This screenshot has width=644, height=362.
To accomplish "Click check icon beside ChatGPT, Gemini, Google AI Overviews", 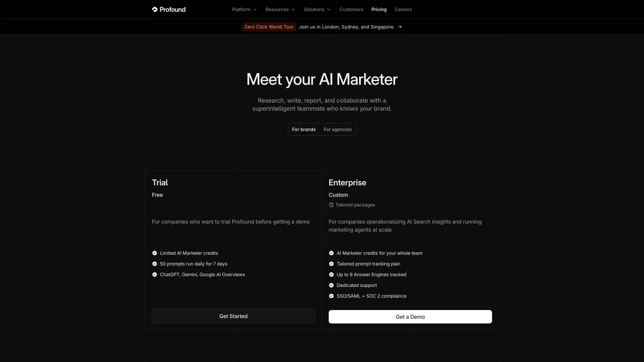I will pos(155,275).
